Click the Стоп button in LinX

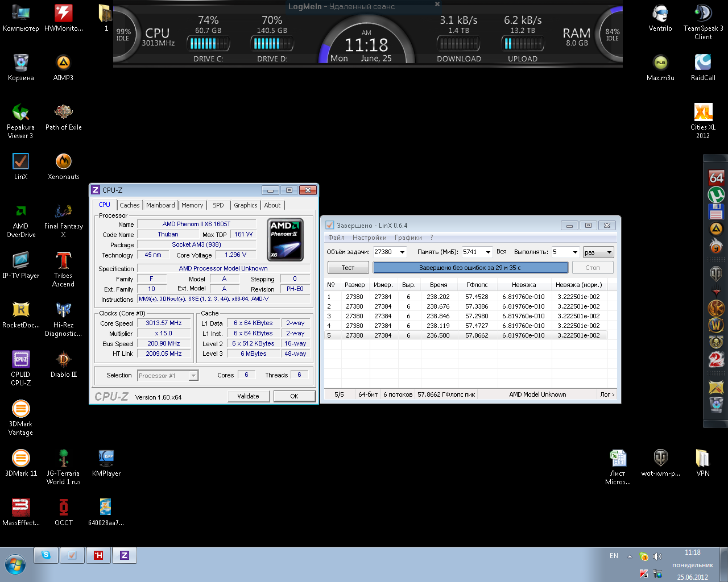click(x=593, y=268)
